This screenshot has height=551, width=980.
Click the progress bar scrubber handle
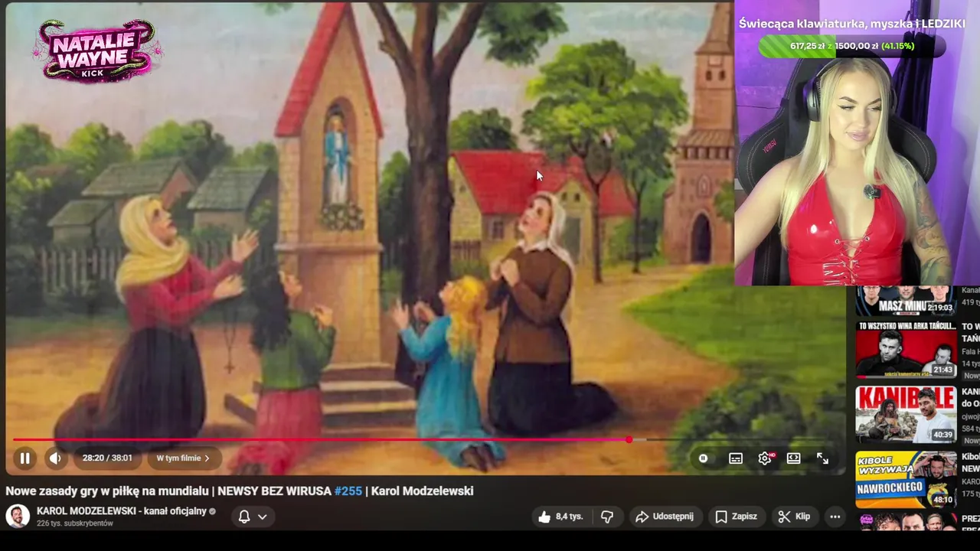click(629, 440)
